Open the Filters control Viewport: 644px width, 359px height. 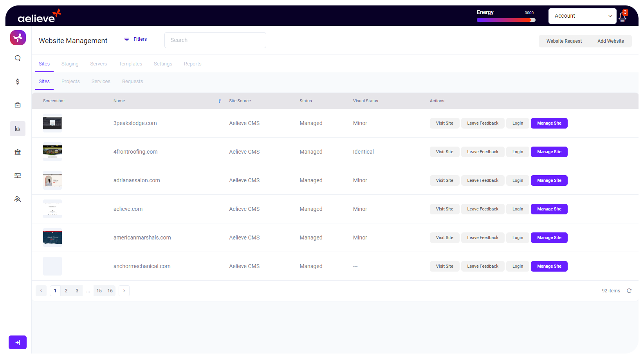click(135, 39)
